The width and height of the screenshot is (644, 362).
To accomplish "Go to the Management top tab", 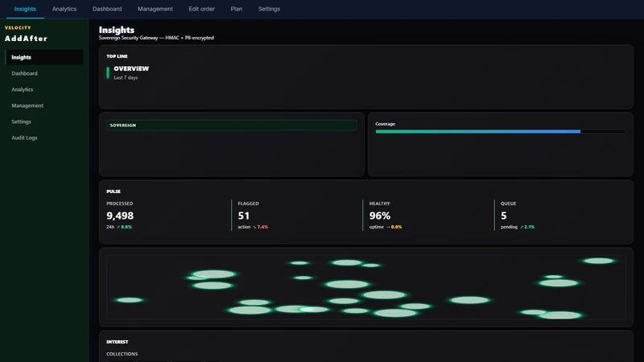I will [x=155, y=9].
